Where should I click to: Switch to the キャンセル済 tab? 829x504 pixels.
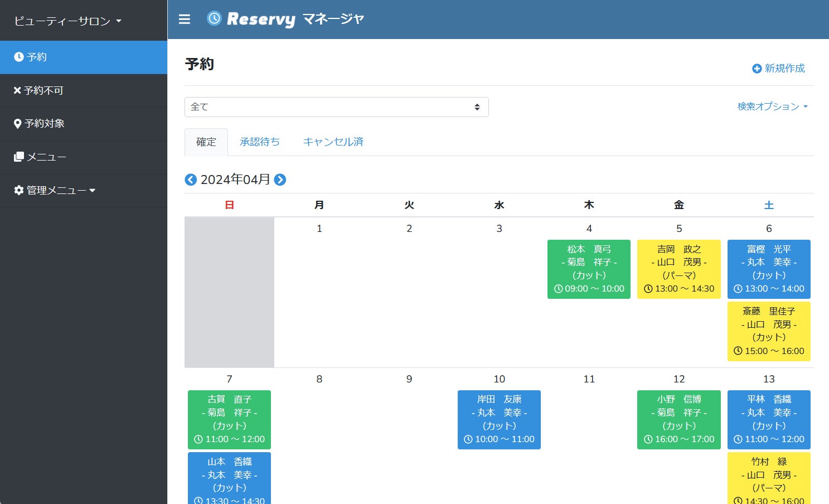[333, 142]
